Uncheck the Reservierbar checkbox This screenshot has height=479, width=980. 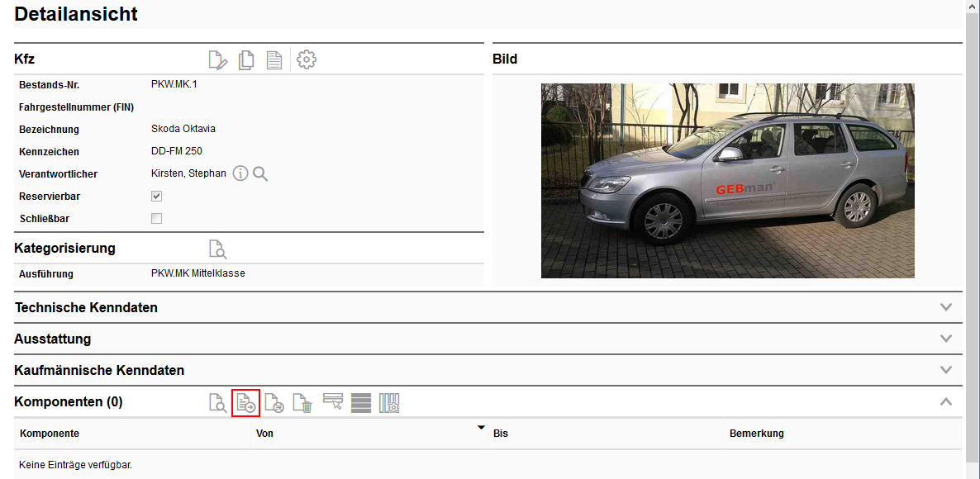pos(156,197)
